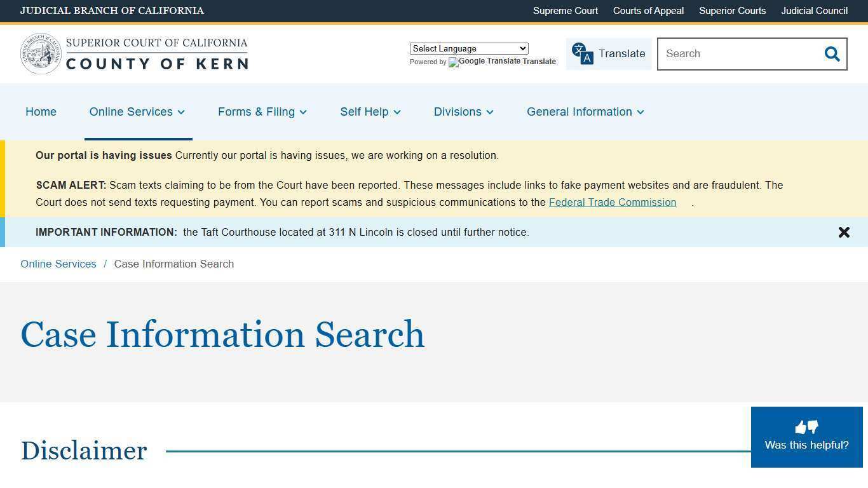Click the Supreme Court link

click(x=565, y=11)
